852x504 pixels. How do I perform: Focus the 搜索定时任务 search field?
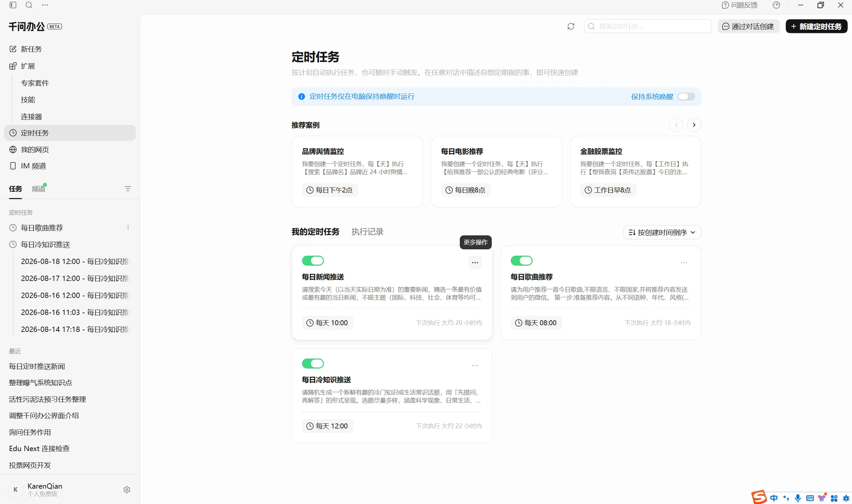[x=648, y=26]
